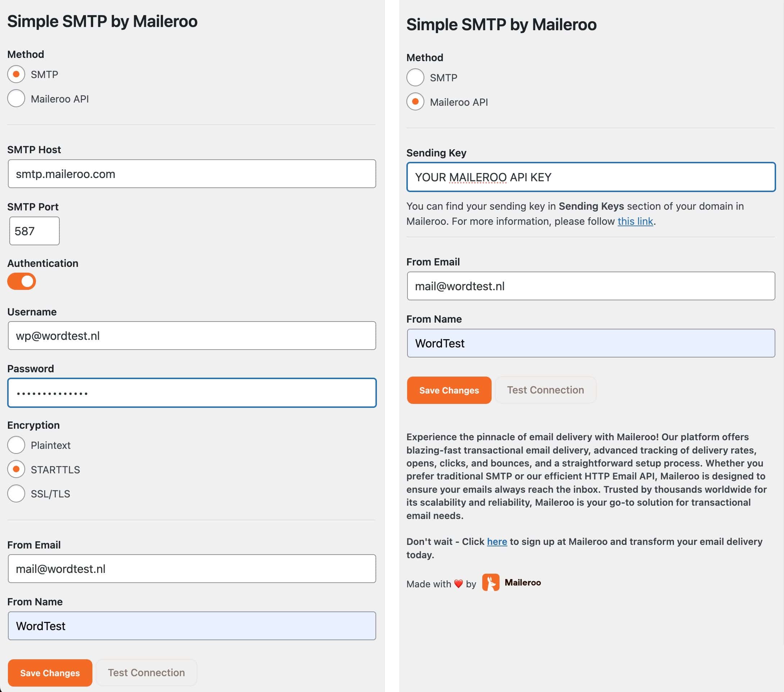Test Connection in the right API panel
The image size is (784, 692).
point(546,390)
